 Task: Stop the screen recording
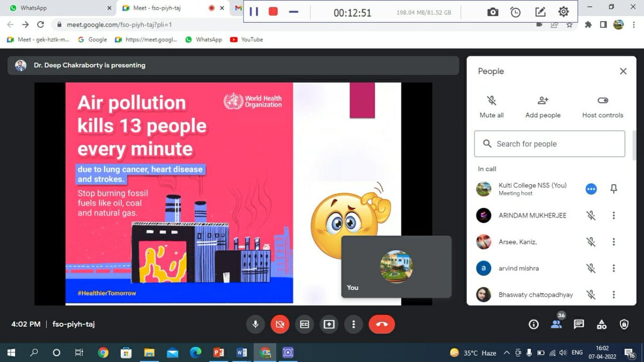(273, 11)
